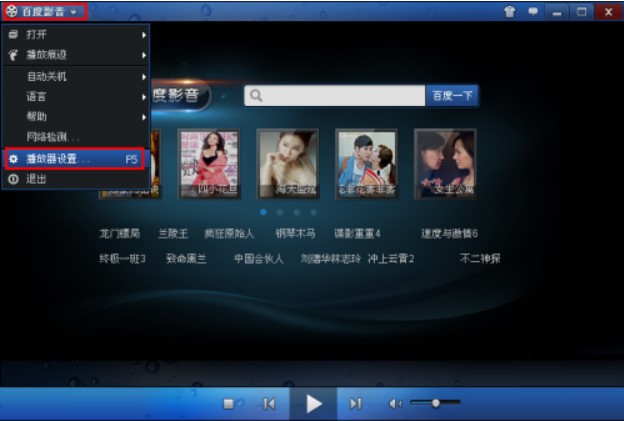The height and width of the screenshot is (421, 624).
Task: Open the 女生公寓 poster thumbnail
Action: click(x=445, y=164)
